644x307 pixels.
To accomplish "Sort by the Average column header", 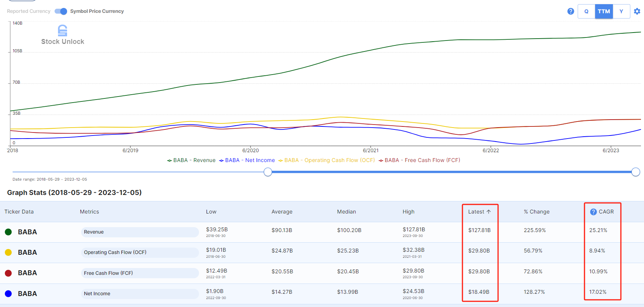I will pos(282,212).
